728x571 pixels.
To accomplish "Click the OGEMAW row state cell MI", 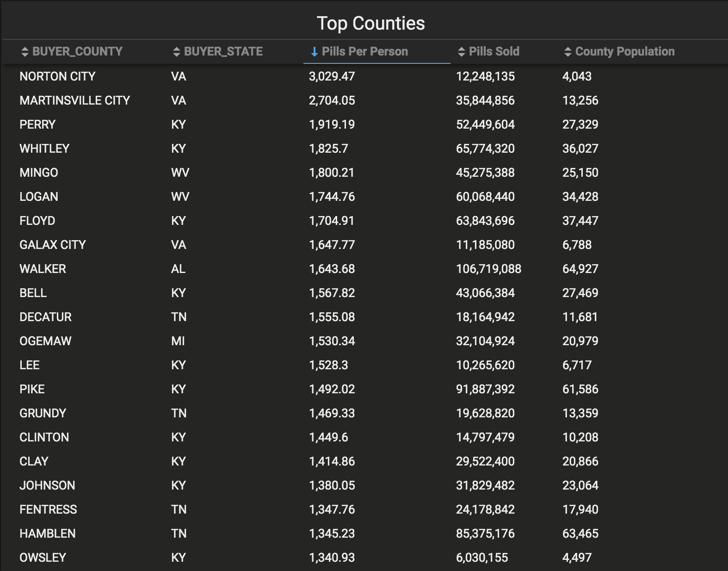I will pyautogui.click(x=178, y=341).
